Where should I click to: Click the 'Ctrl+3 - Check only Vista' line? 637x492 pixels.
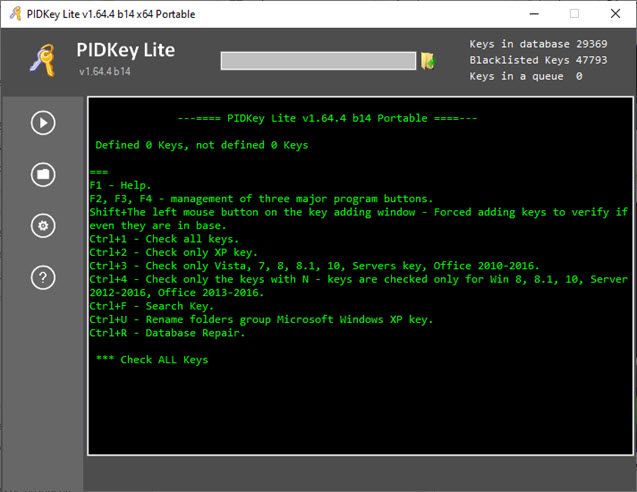(x=314, y=266)
